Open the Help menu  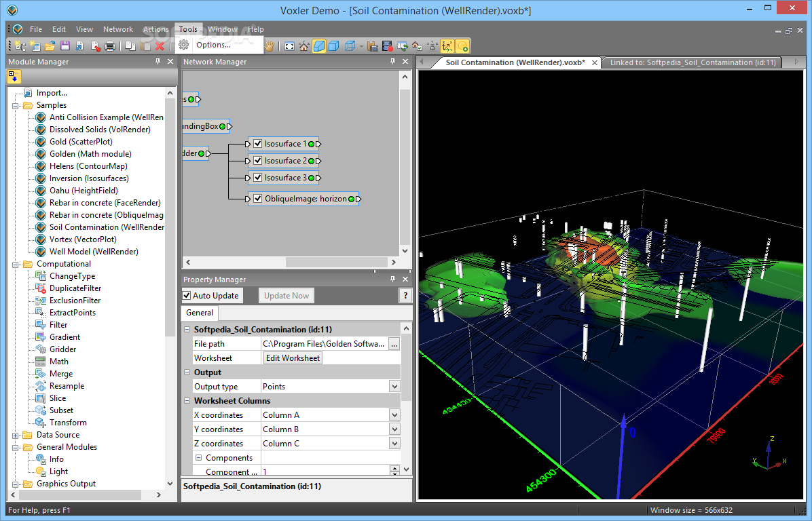coord(256,29)
